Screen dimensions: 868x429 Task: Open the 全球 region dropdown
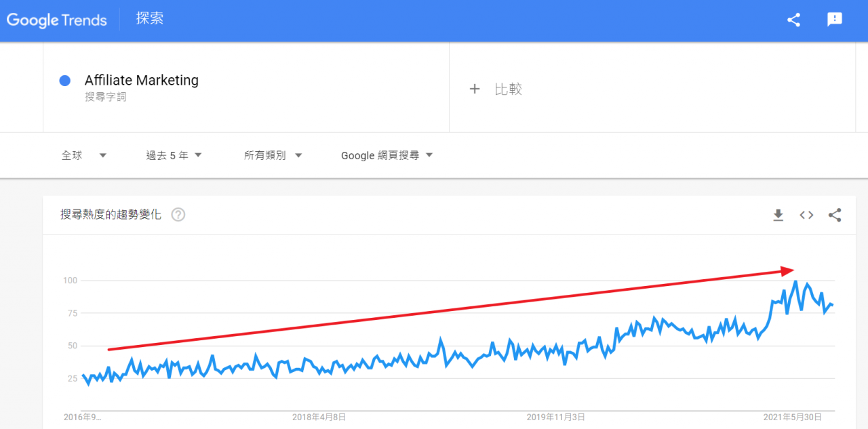pos(84,155)
